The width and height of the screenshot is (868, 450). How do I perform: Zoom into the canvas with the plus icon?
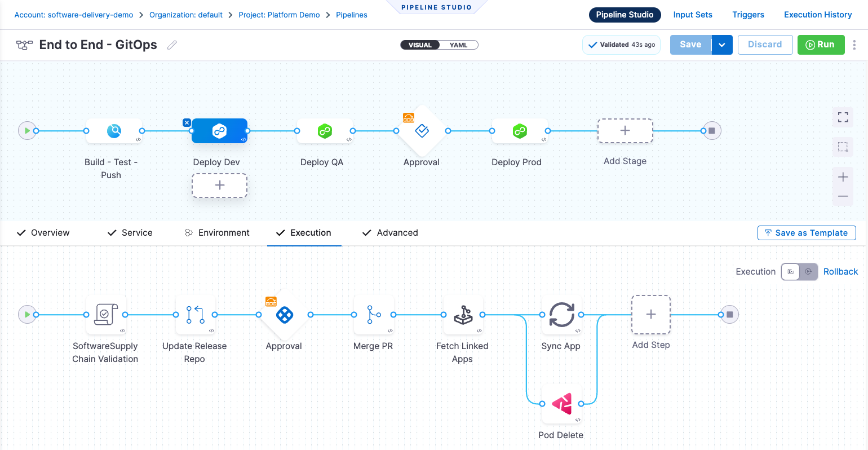(843, 177)
